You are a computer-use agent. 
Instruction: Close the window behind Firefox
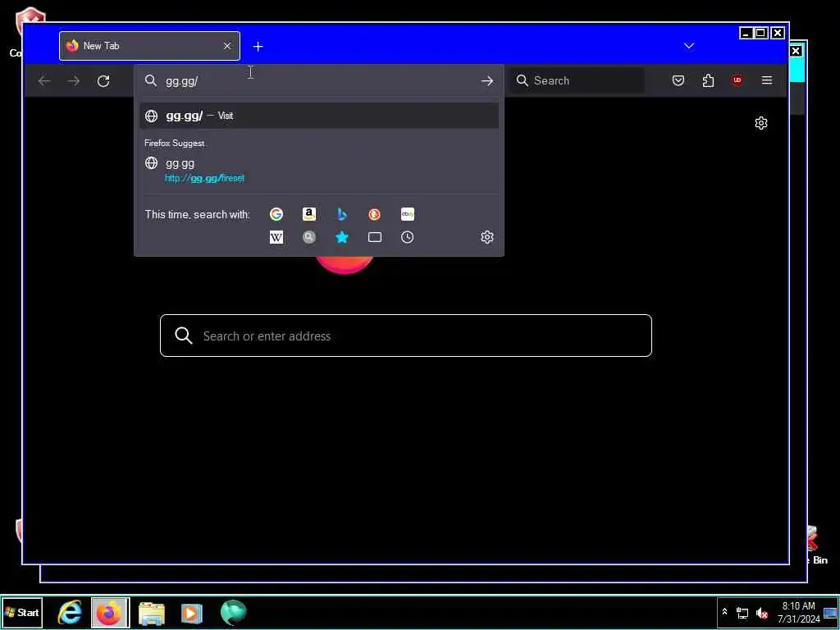pos(796,51)
